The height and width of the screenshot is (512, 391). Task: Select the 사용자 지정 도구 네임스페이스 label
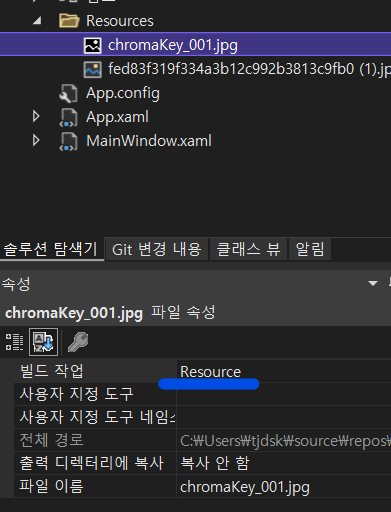click(97, 417)
